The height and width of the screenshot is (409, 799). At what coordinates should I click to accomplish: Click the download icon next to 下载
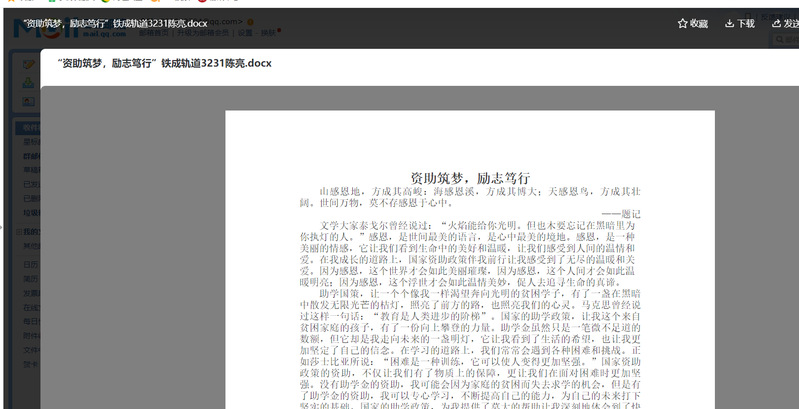[x=730, y=23]
